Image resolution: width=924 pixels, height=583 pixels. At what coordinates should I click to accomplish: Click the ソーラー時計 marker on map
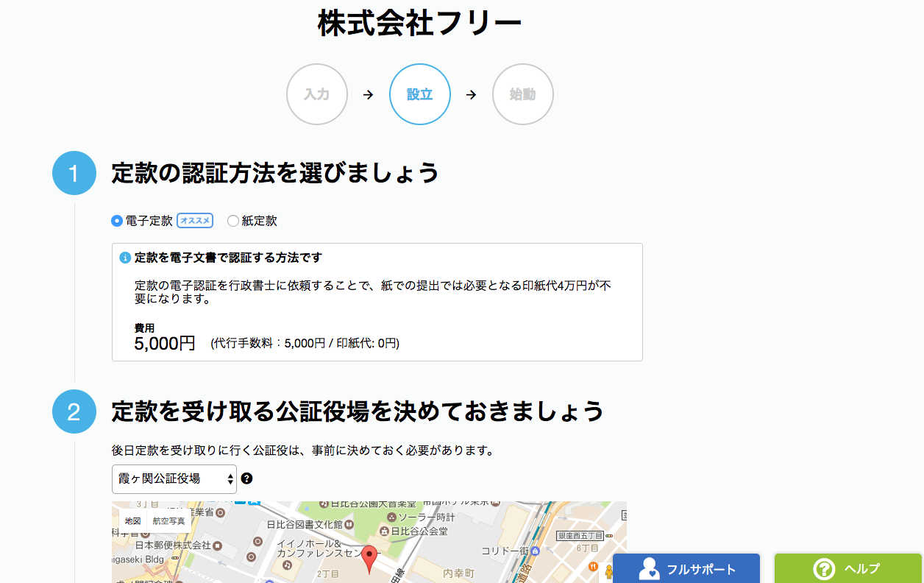point(391,517)
